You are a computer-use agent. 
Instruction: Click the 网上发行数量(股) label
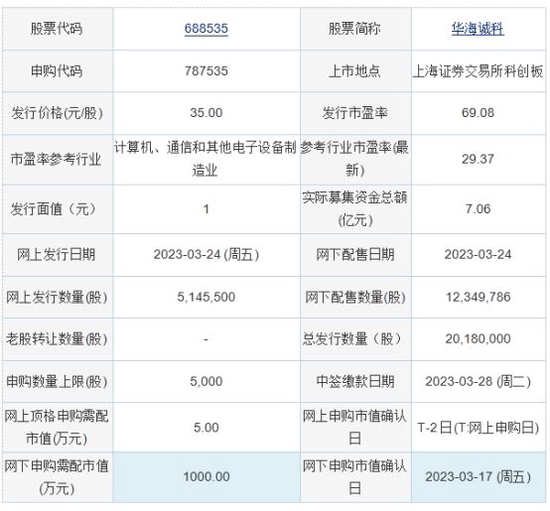57,297
